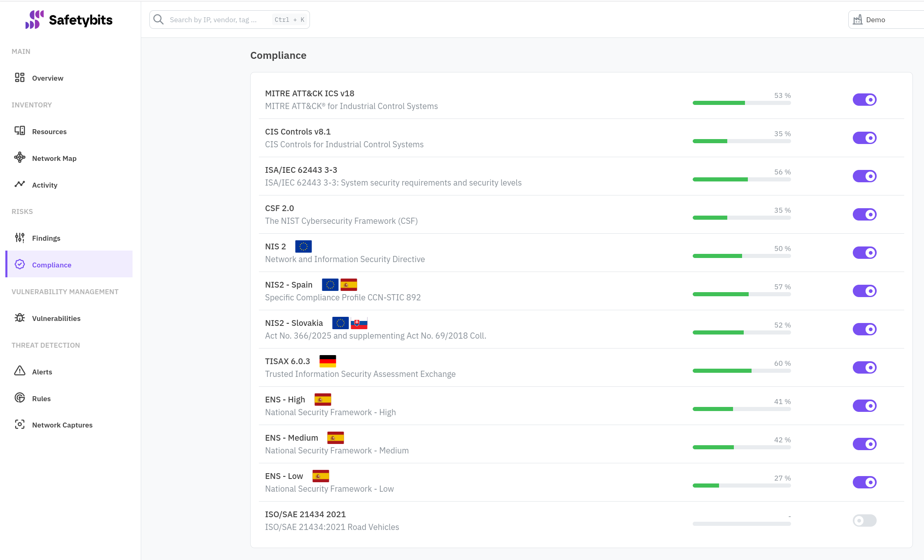924x560 pixels.
Task: Click the Spanish flag beside ENS - High
Action: coord(323,400)
